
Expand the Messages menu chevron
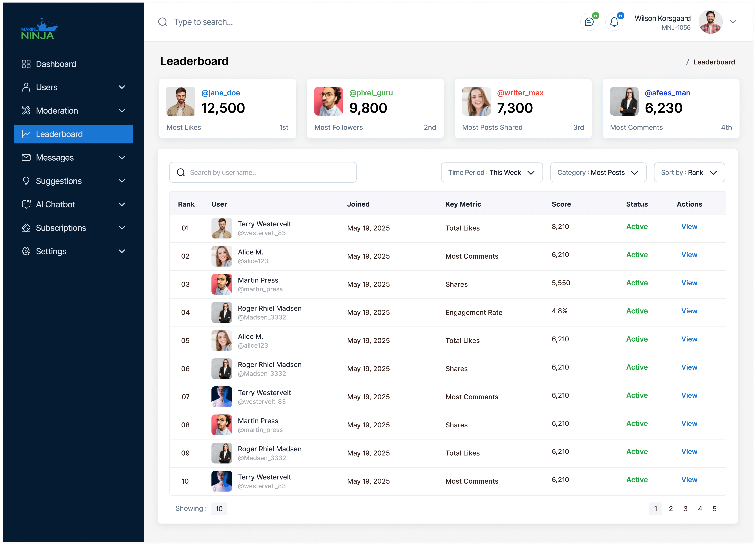pos(122,157)
